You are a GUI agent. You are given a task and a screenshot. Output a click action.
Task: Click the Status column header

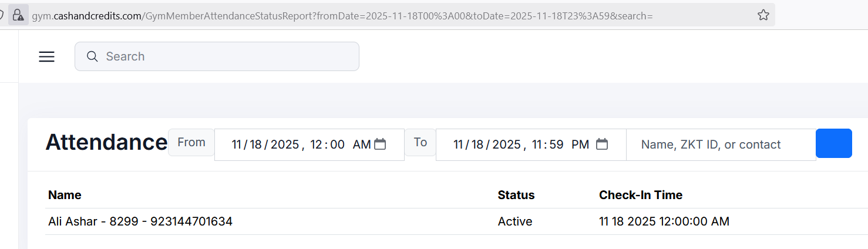coord(516,195)
